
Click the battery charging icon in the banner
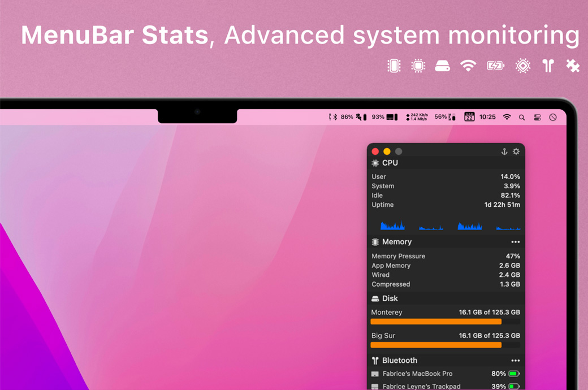(x=495, y=66)
